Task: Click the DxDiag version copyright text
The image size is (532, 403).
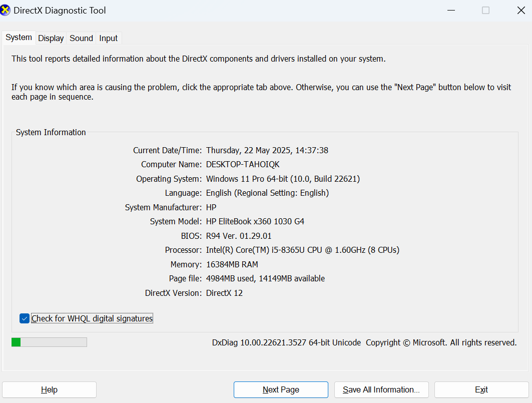Action: [x=364, y=342]
